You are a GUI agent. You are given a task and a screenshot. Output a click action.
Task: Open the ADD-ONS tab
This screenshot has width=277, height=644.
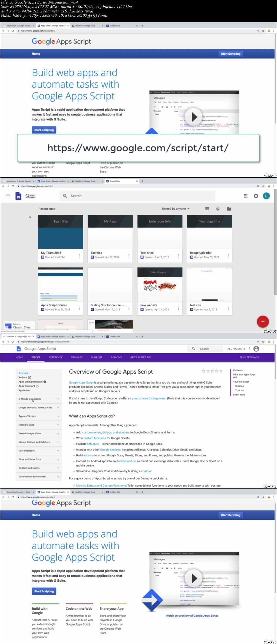click(116, 357)
